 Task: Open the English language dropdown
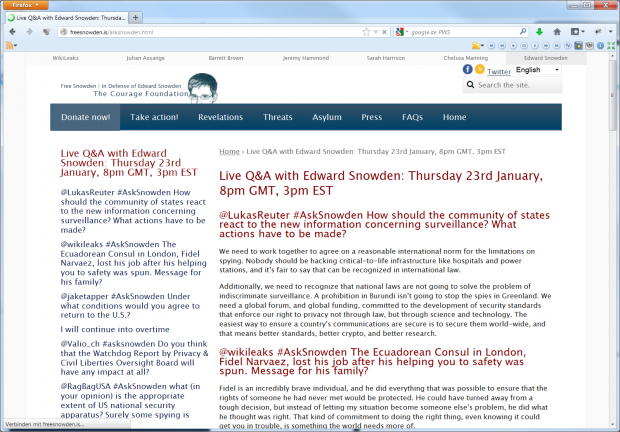pos(537,70)
